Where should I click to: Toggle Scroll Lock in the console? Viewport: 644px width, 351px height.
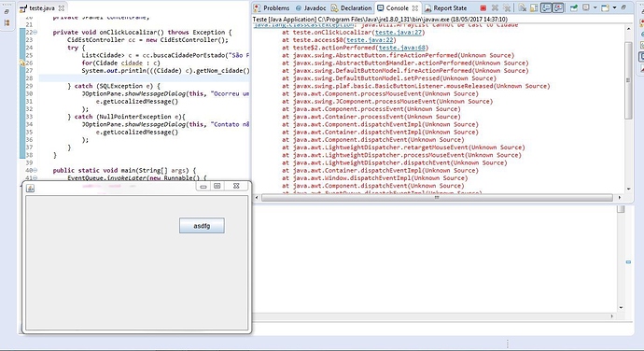coord(534,7)
